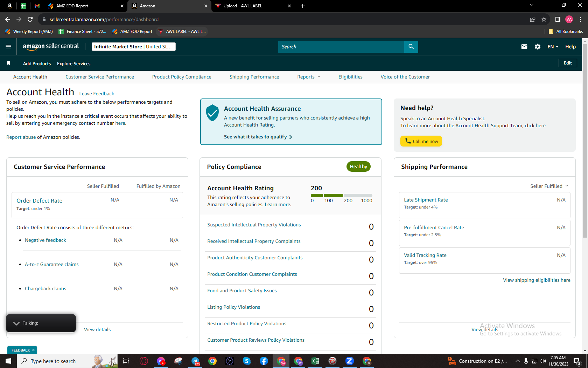Click the Add Products link
588x368 pixels.
pyautogui.click(x=37, y=63)
